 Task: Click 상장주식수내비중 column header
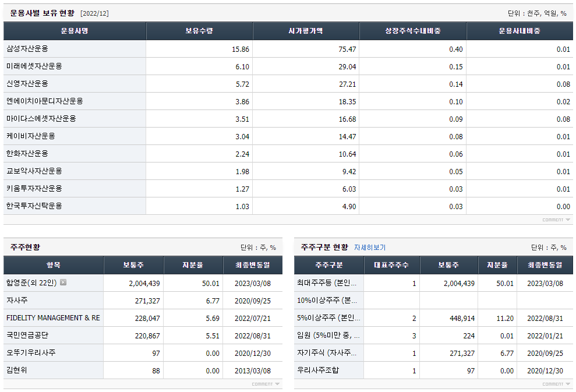(412, 31)
